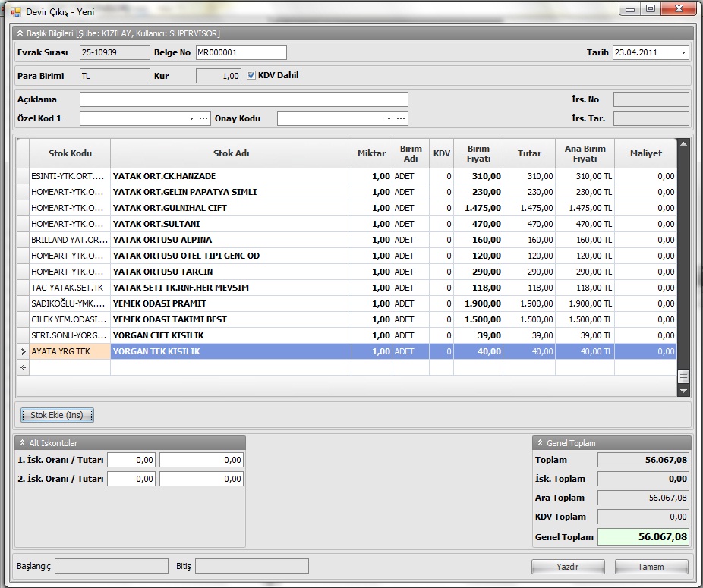The image size is (703, 588).
Task: Click the Ana Birim Fiyatı column header
Action: point(585,153)
